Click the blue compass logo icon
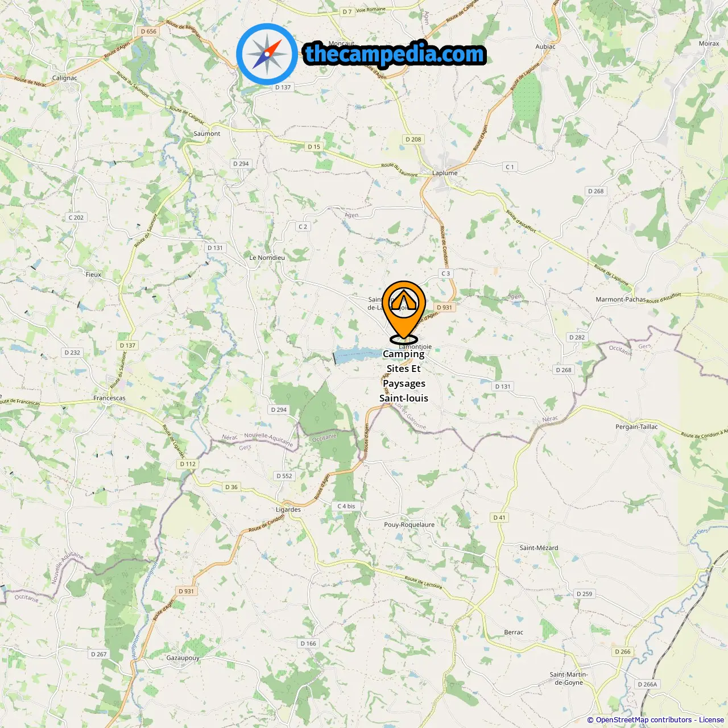The height and width of the screenshot is (728, 728). coord(267,54)
